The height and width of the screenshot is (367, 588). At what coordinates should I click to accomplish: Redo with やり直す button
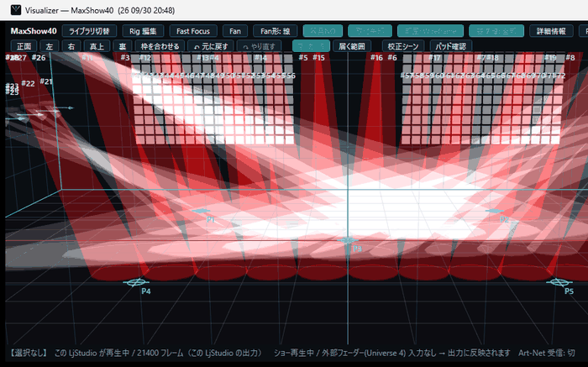click(260, 46)
